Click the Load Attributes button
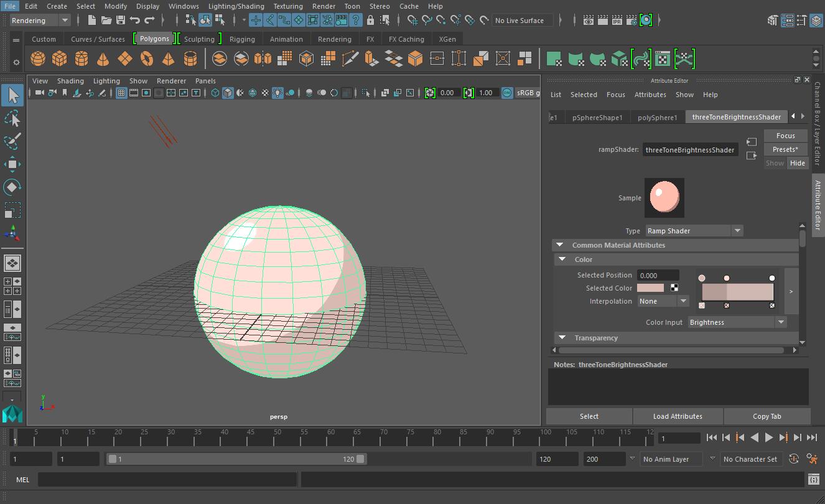The image size is (825, 504). point(678,416)
